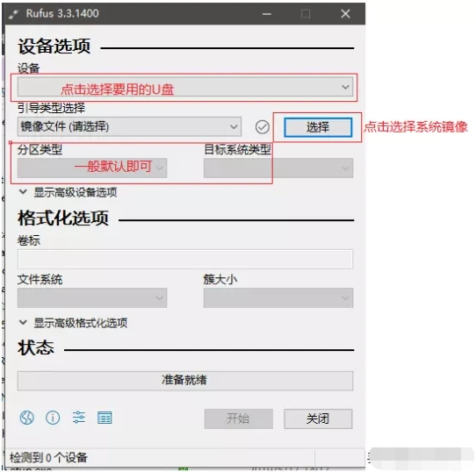Open the 分区类型 partition scheme dropdown
The width and height of the screenshot is (476, 472).
point(92,168)
